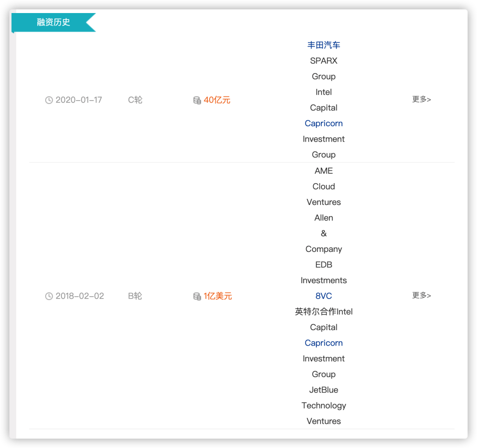This screenshot has width=477, height=448.
Task: Click the JetBlue investor name
Action: click(324, 390)
